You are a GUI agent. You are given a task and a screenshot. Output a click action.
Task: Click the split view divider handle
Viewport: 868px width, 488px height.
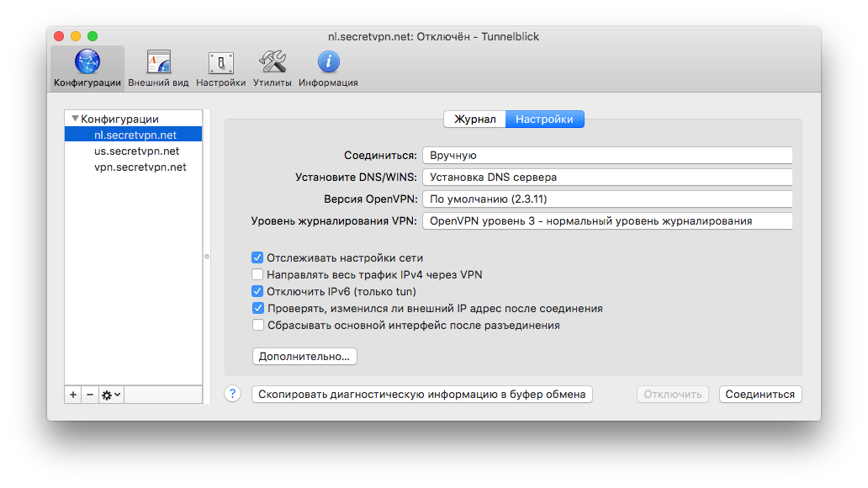coord(207,257)
